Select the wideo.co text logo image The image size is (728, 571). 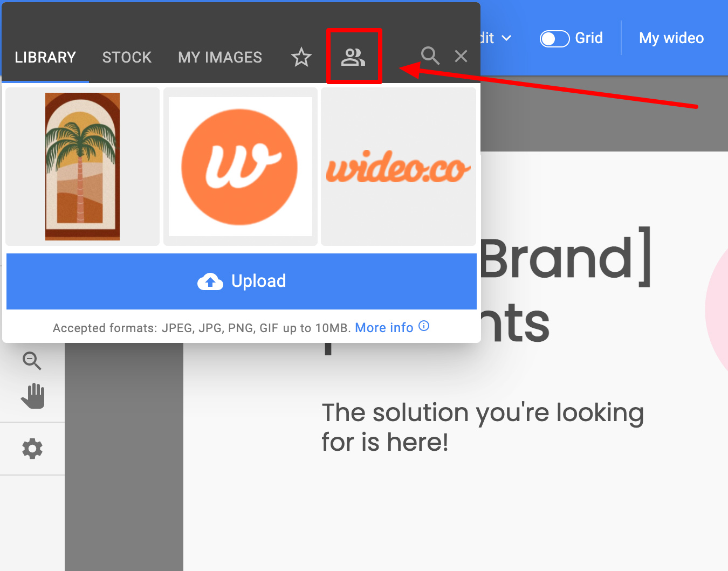click(x=399, y=167)
